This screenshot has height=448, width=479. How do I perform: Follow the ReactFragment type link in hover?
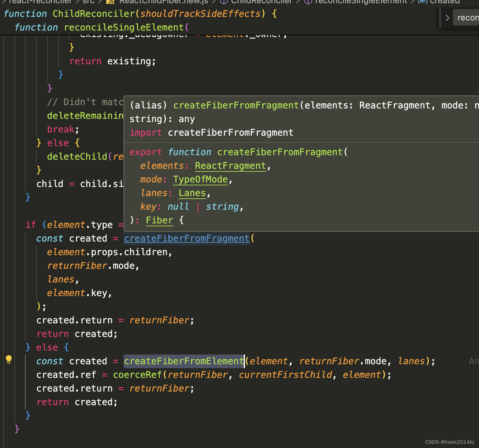click(230, 166)
